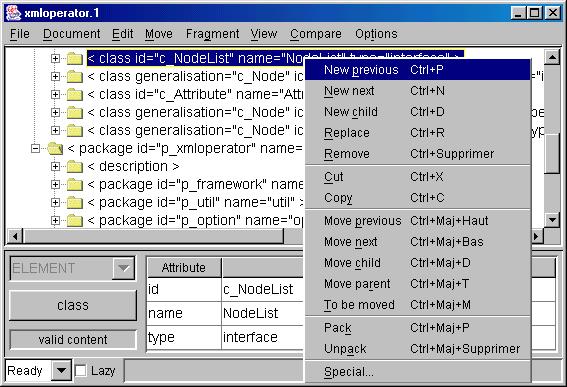Screen dimensions: 567x387
Task: Open the File menu
Action: 20,34
